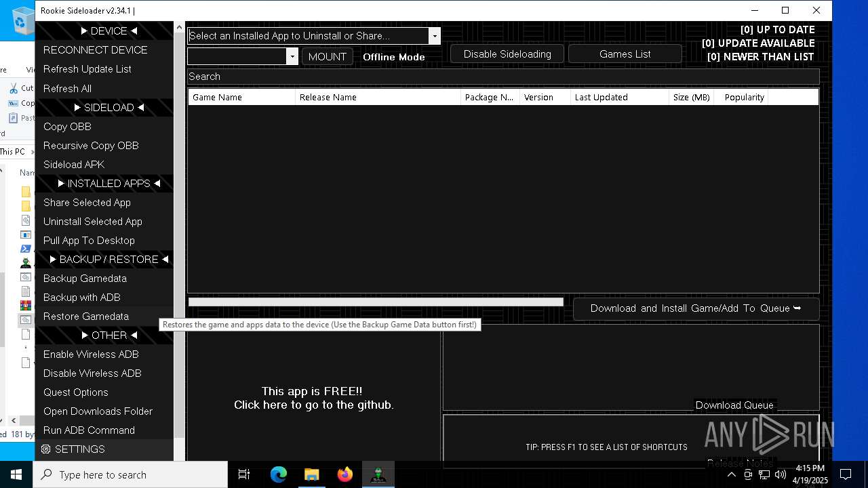Click Disable Wireless ADB
This screenshot has width=868, height=488.
tap(104, 373)
